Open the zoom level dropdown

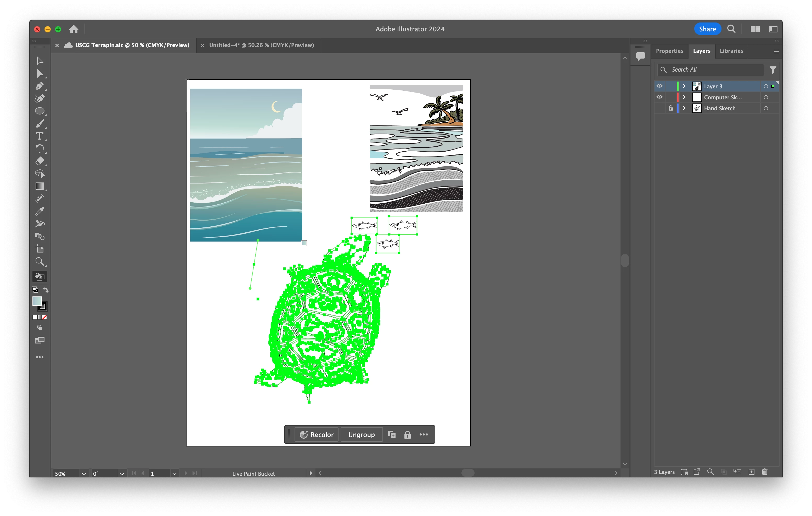84,474
